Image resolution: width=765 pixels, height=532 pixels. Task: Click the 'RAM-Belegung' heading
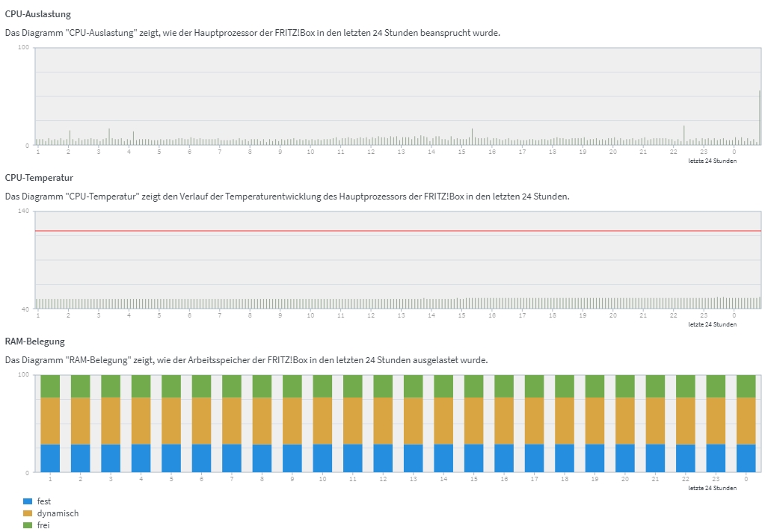pos(34,341)
